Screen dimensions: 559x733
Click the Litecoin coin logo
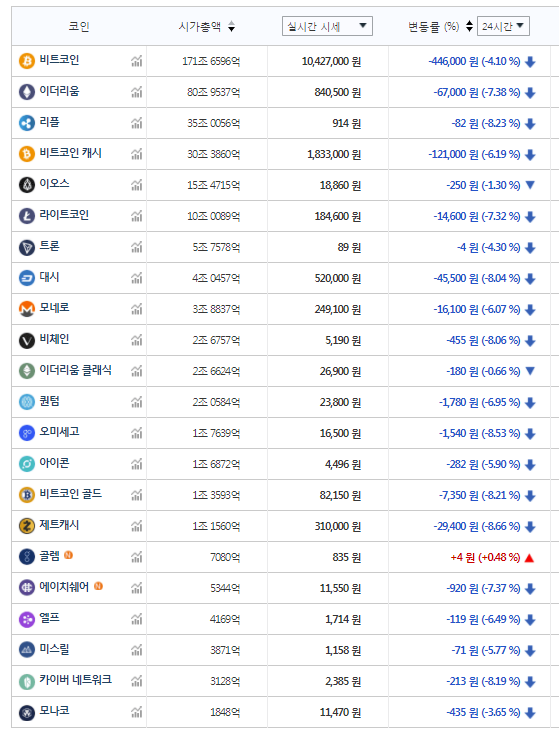click(x=27, y=216)
